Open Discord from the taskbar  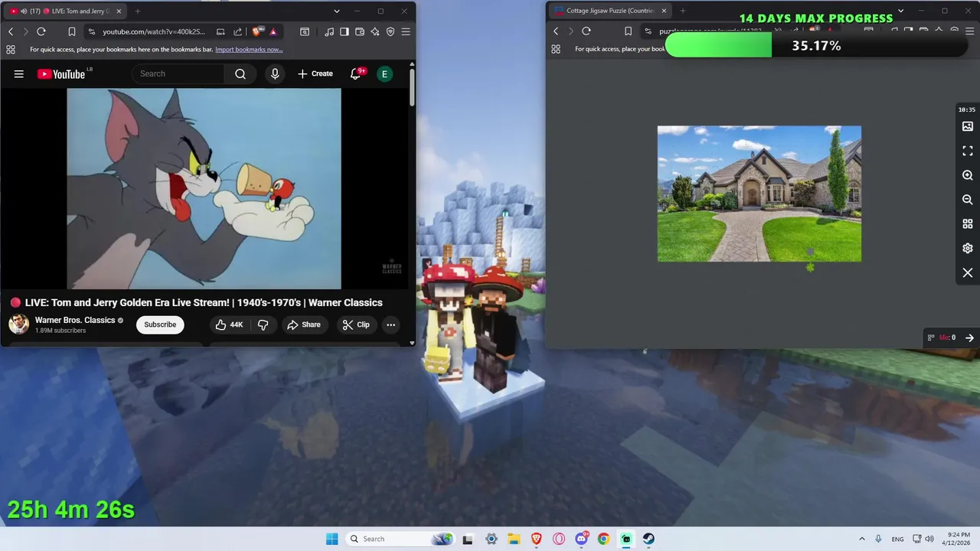point(581,539)
